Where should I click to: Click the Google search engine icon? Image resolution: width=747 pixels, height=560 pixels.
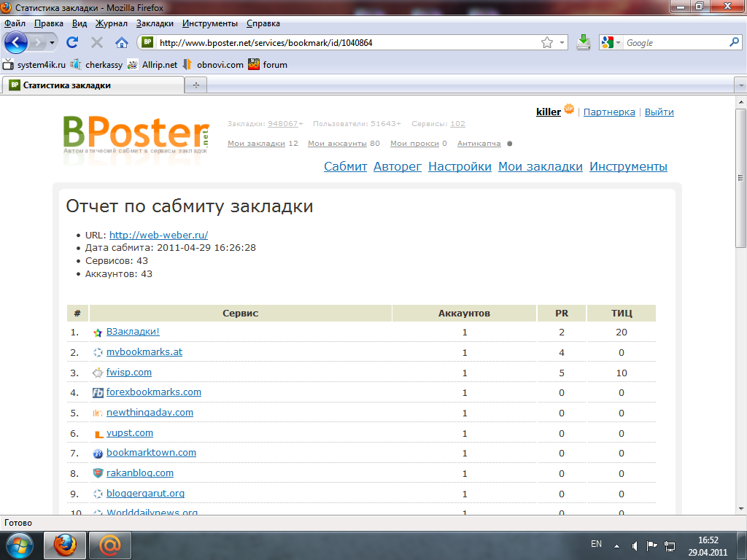(x=608, y=43)
